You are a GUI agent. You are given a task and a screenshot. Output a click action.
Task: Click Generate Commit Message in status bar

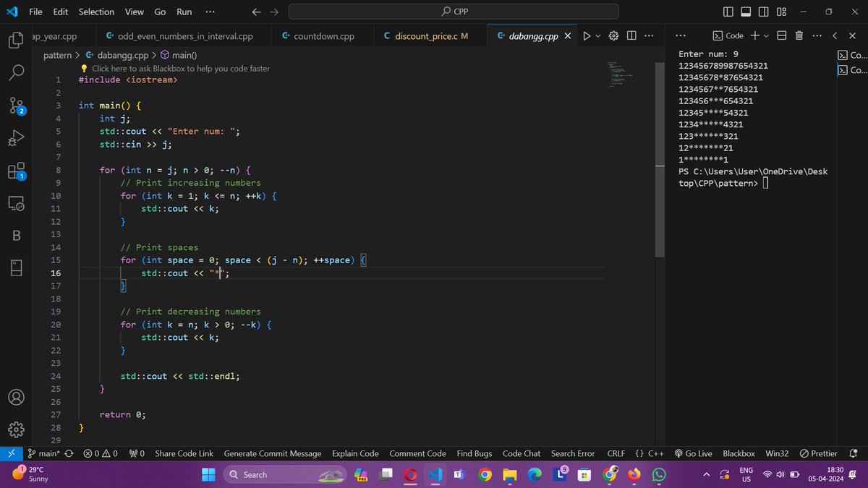[x=273, y=453]
